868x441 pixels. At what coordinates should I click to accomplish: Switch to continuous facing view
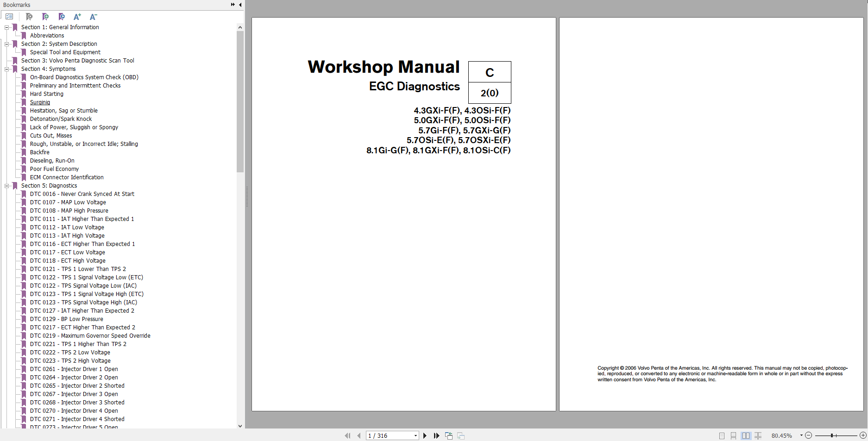tap(758, 435)
